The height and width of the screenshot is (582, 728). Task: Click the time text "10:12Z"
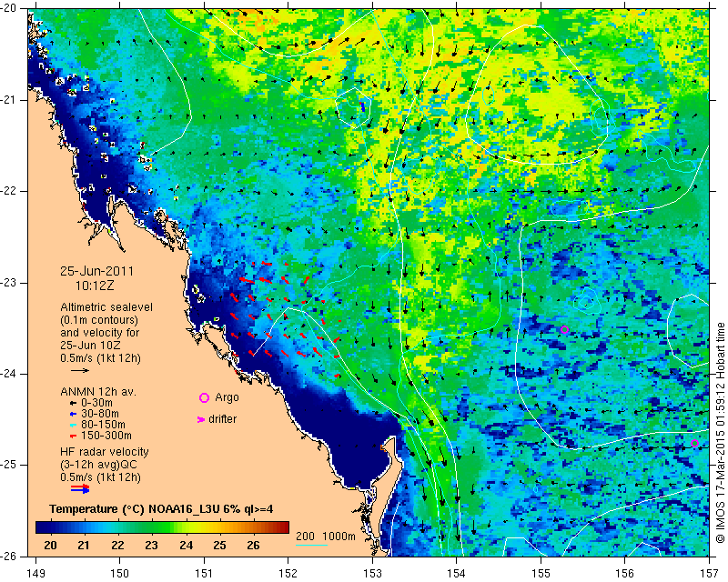coord(95,286)
